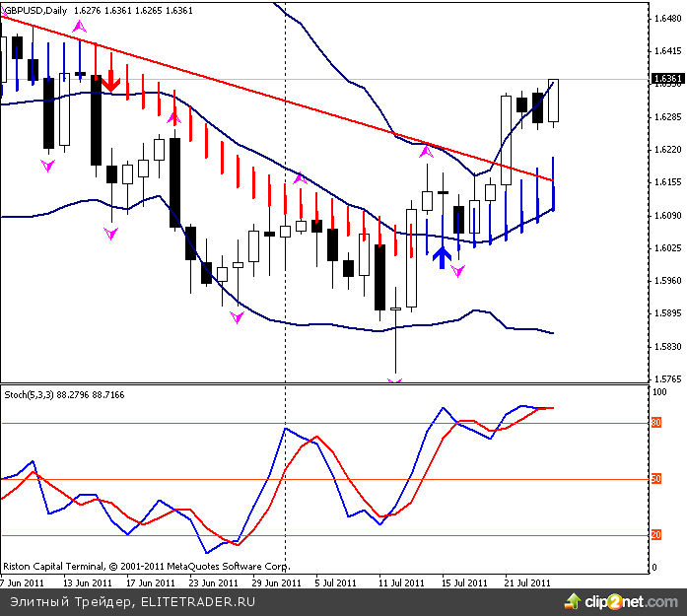Click the large red down arrow signal
Image resolution: width=687 pixels, height=616 pixels.
(x=111, y=78)
